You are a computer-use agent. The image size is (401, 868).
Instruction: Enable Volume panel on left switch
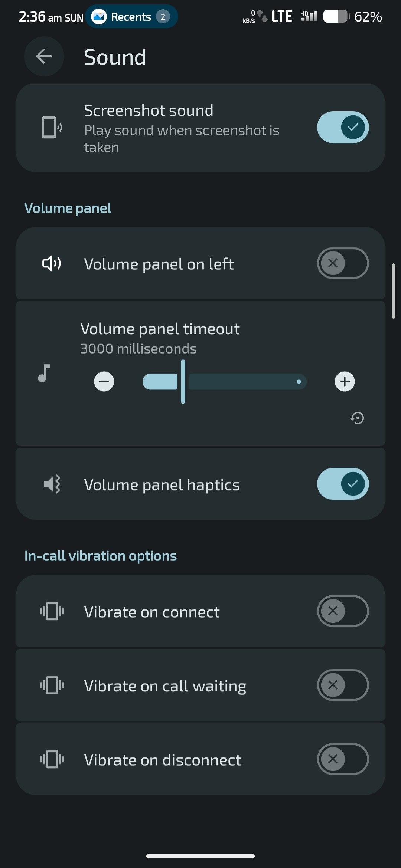(343, 263)
